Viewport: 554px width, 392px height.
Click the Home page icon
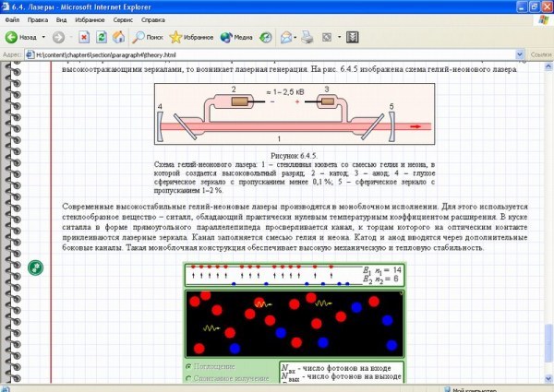pos(119,37)
